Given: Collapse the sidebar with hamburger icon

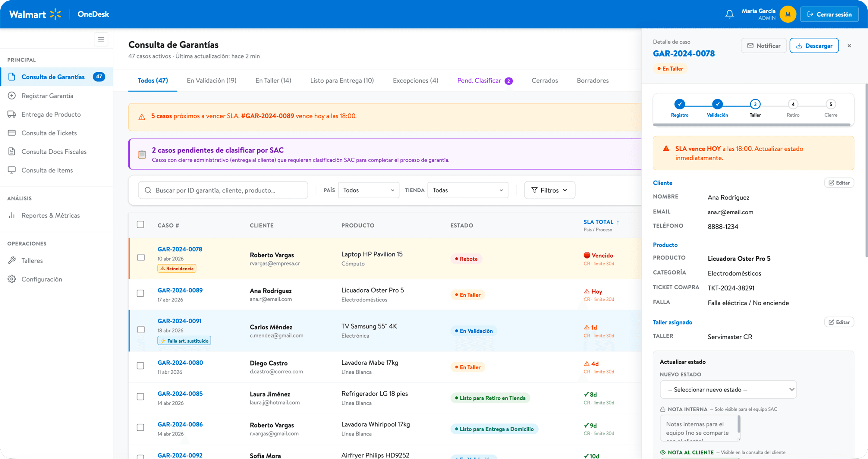Looking at the screenshot, I should (x=101, y=39).
